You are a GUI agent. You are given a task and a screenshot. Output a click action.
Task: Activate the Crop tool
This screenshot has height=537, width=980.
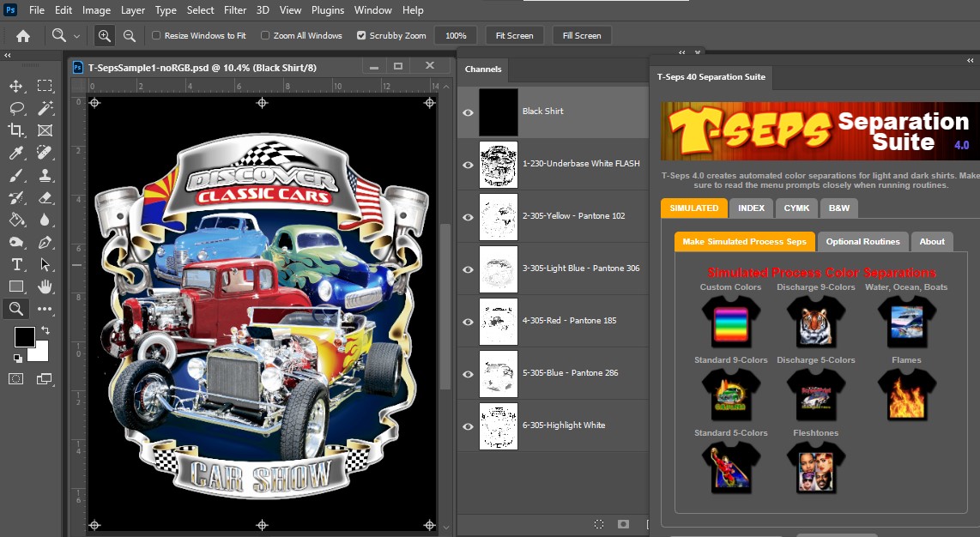(x=15, y=130)
